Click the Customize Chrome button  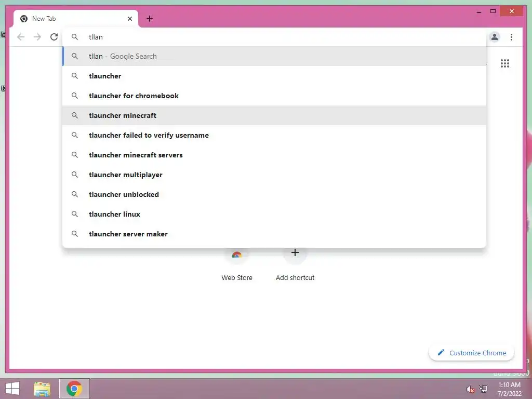click(472, 353)
